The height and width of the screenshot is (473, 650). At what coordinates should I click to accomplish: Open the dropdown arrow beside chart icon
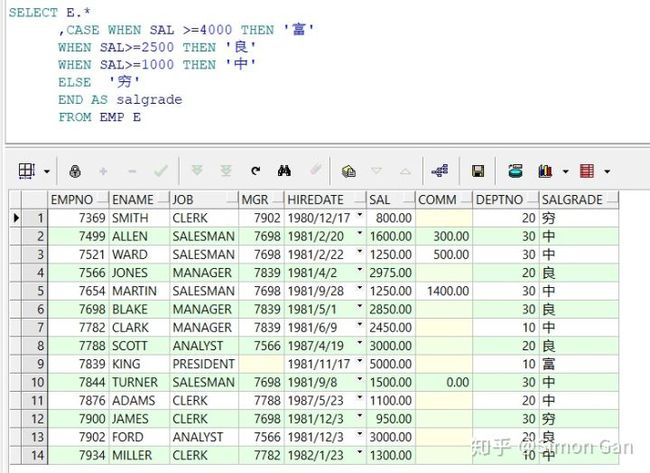click(565, 171)
